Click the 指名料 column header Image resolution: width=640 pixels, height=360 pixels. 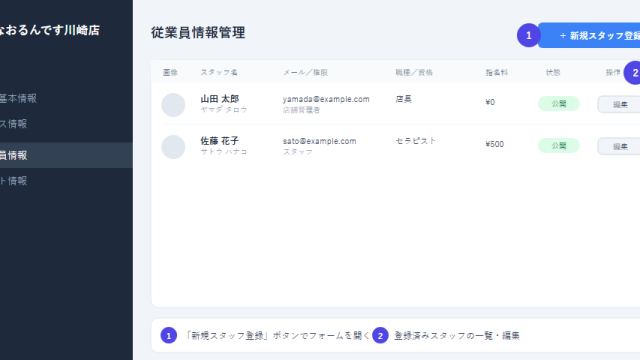coord(496,72)
